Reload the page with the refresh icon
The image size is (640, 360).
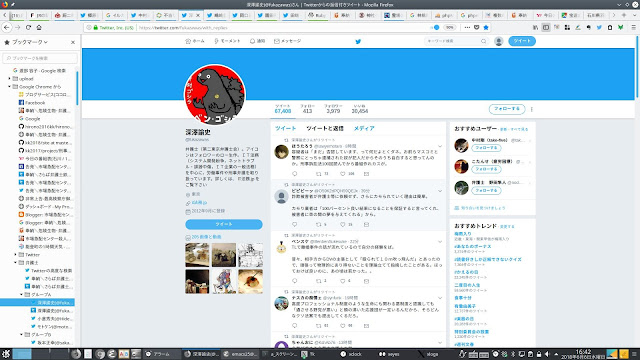pos(28,27)
